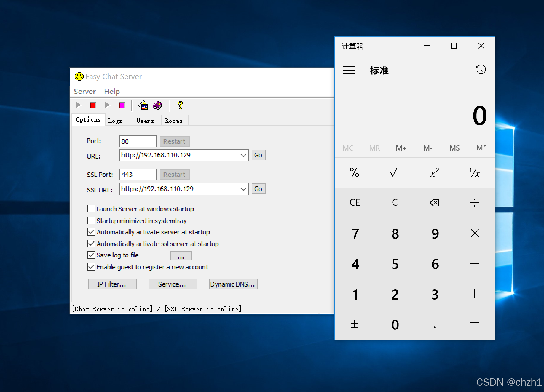
Task: Click digit 5 on calculator
Action: pyautogui.click(x=395, y=264)
